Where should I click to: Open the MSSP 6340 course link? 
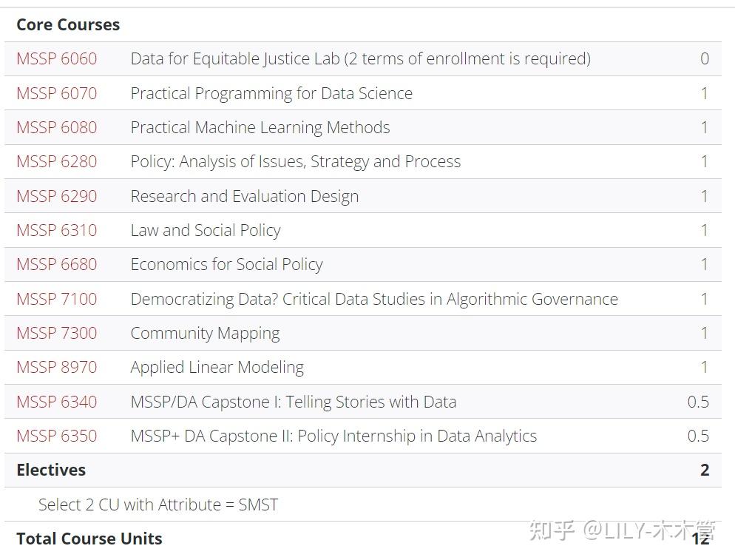click(57, 402)
